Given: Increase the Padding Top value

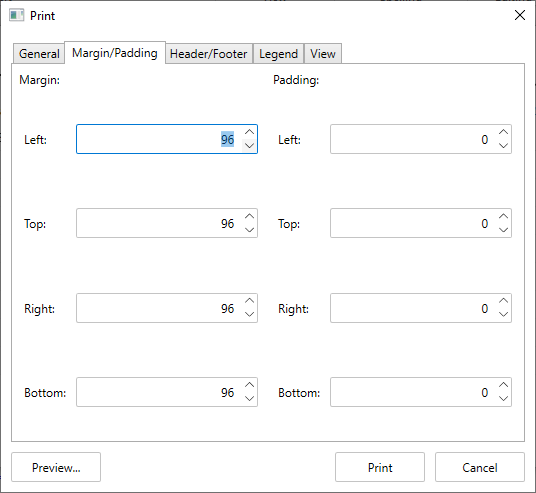Looking at the screenshot, I should (504, 216).
